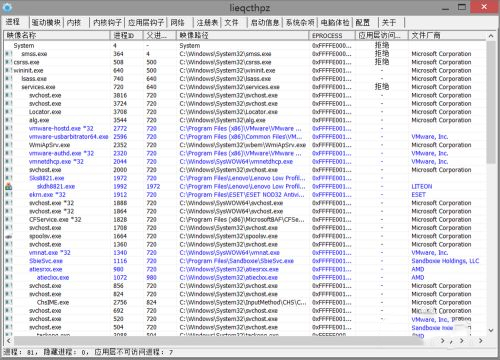Click the C:\Windows\SysWOW64\vmnat.exe path

[x=229, y=253]
